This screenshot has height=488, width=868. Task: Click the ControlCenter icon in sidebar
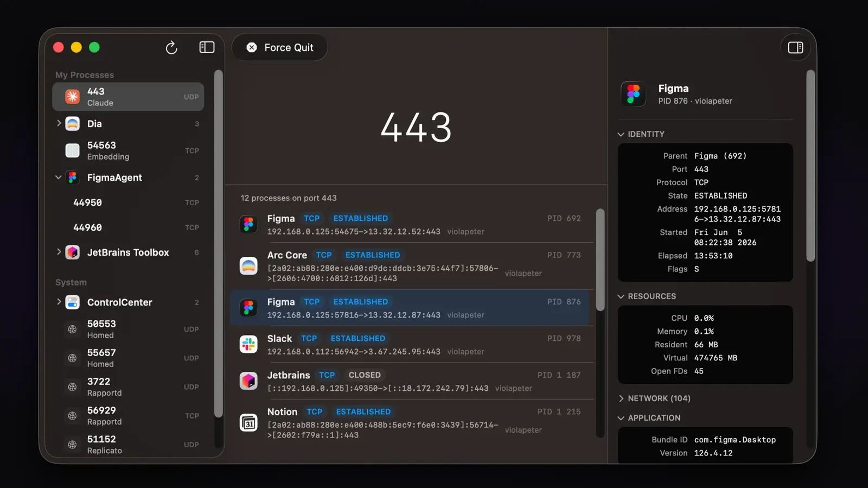[72, 302]
